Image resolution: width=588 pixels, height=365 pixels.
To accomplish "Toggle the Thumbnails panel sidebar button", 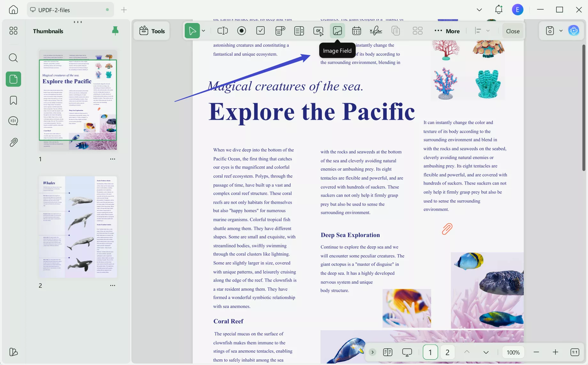I will tap(13, 79).
